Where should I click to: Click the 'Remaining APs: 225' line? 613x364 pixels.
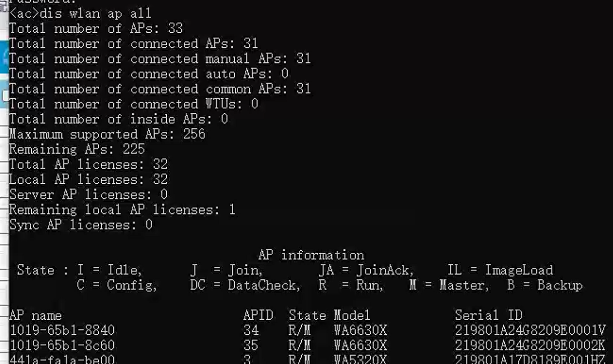(77, 150)
